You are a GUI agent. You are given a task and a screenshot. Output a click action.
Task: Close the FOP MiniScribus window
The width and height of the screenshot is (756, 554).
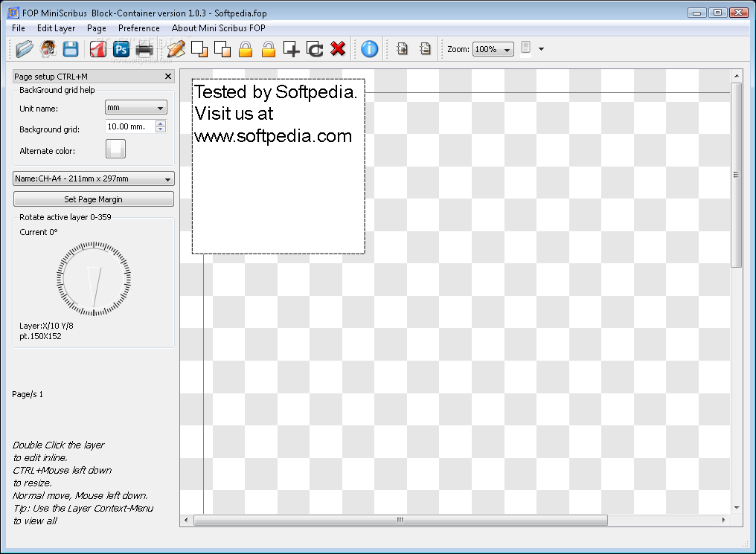(739, 13)
